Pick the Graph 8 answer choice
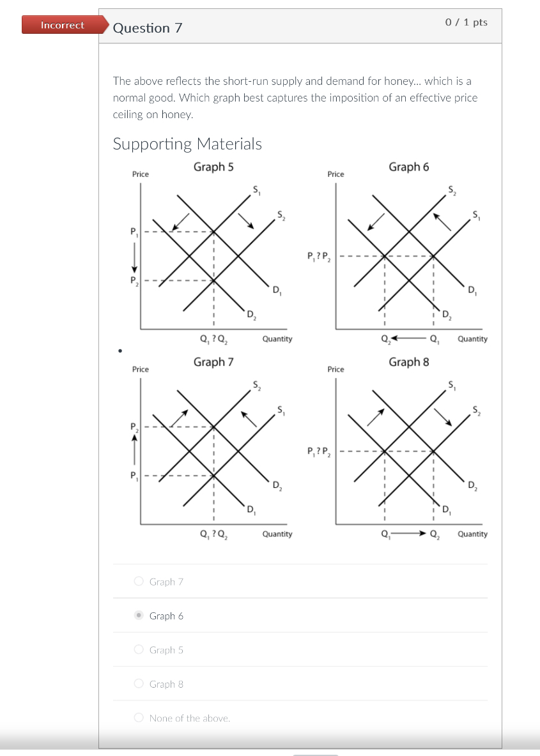This screenshot has height=756, width=540. pyautogui.click(x=137, y=683)
